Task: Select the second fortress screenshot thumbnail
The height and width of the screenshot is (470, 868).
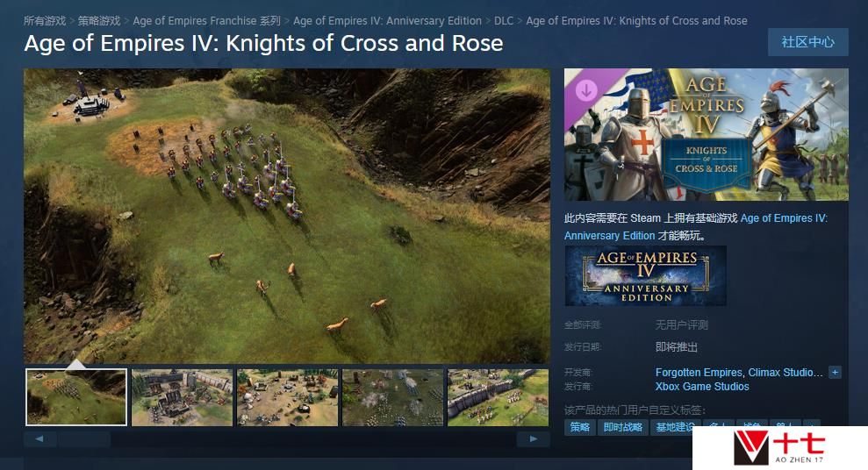Action: [183, 397]
